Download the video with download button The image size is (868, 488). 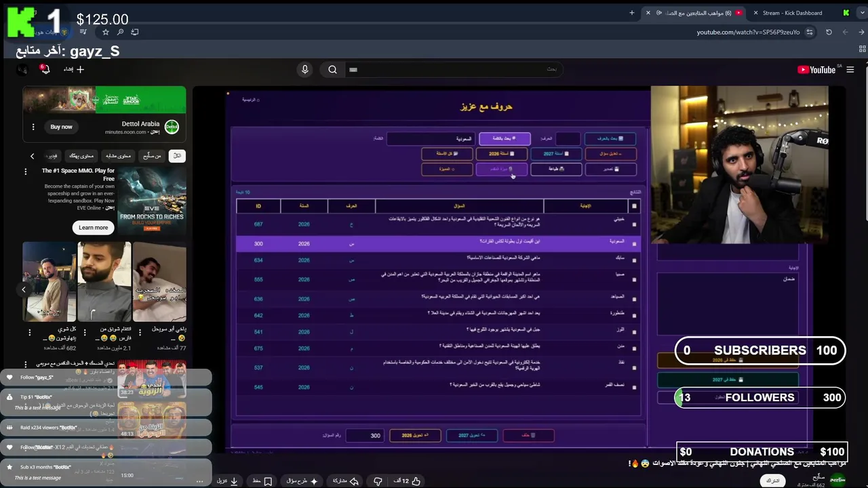click(x=227, y=481)
